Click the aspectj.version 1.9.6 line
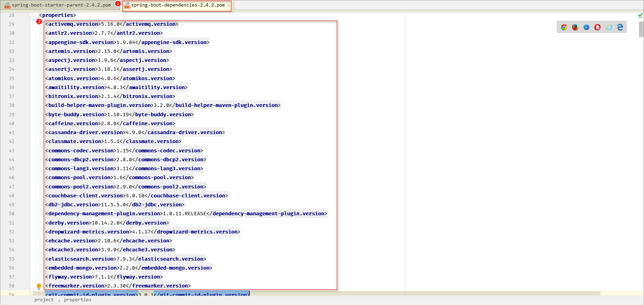Screen dimensions: 644x305 tap(107, 60)
